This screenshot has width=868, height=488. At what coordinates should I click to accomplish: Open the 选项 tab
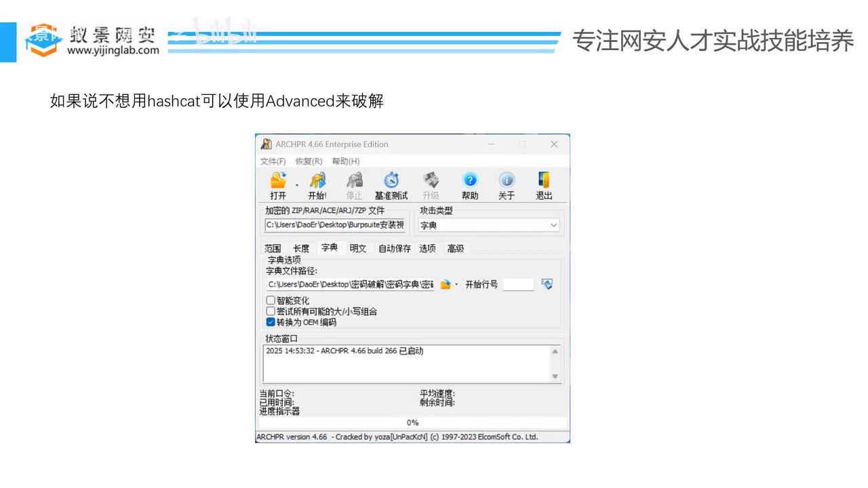427,249
